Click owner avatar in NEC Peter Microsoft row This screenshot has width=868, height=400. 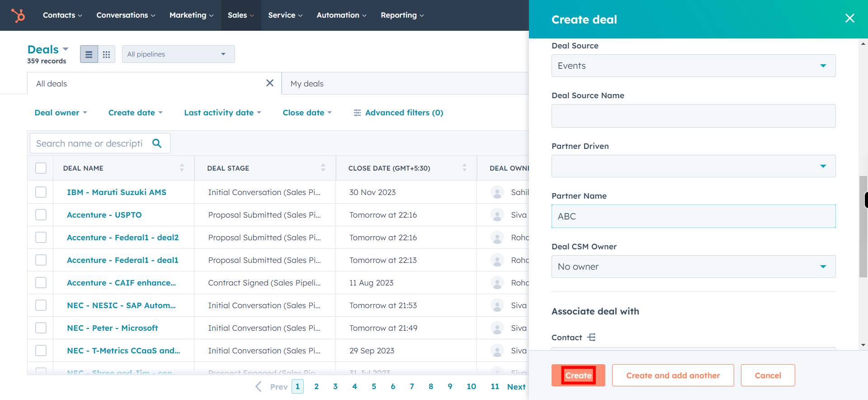(x=497, y=328)
